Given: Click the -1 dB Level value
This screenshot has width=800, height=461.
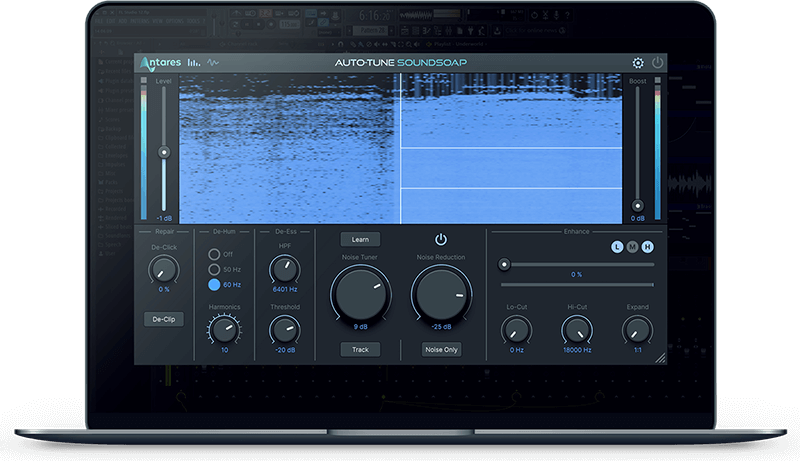Looking at the screenshot, I should pos(164,218).
